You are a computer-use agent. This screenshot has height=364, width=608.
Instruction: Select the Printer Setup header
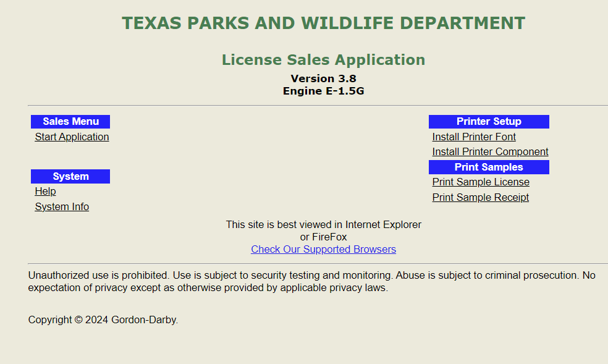(x=489, y=122)
